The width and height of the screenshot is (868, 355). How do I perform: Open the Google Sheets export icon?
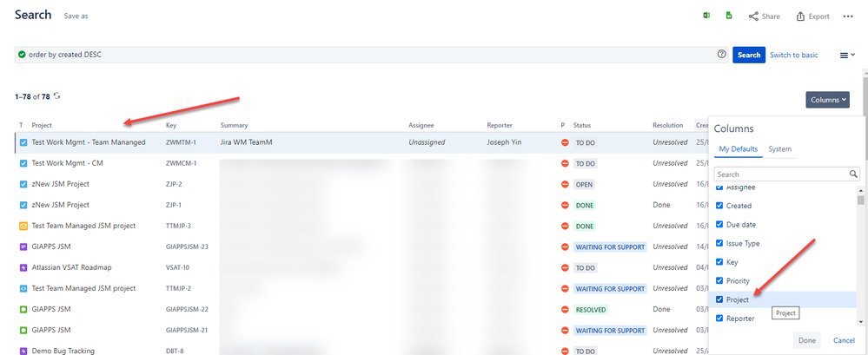(x=729, y=16)
